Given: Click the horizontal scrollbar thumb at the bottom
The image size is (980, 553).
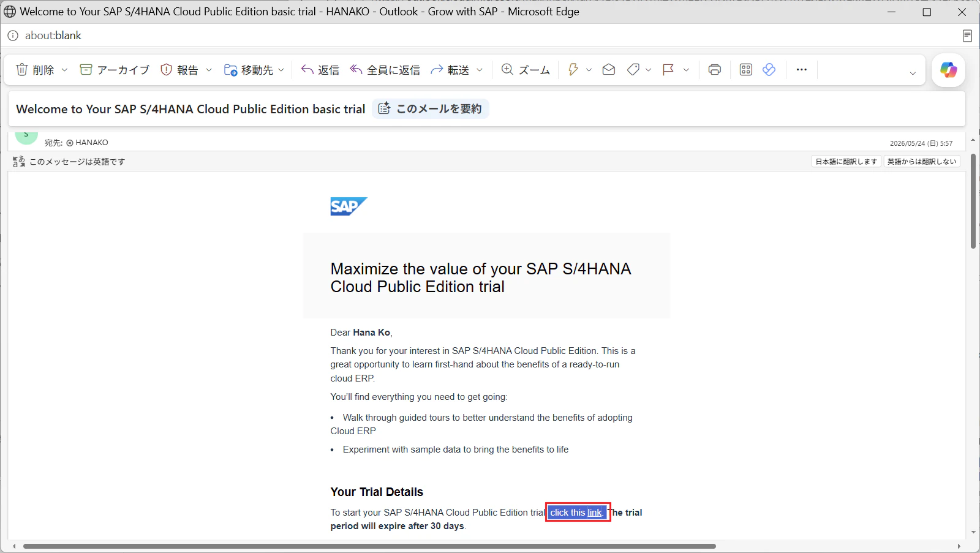Looking at the screenshot, I should point(369,546).
